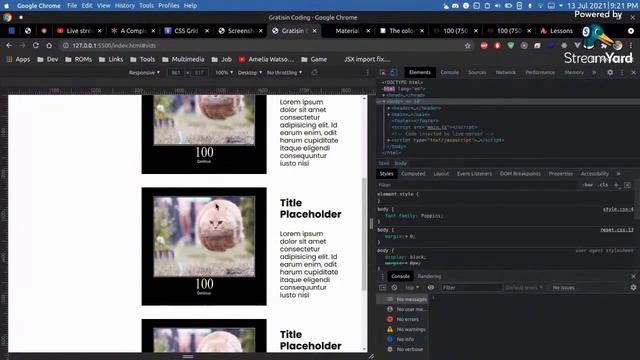Open the Accessibility tab in styles pane
This screenshot has height=360, width=640.
(594, 173)
